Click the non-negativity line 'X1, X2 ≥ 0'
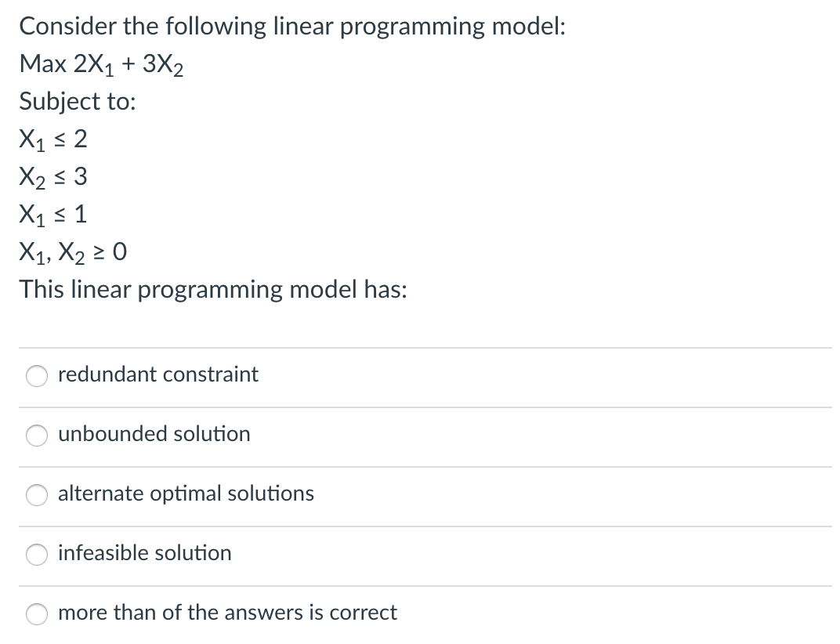Image resolution: width=840 pixels, height=644 pixels. (73, 252)
